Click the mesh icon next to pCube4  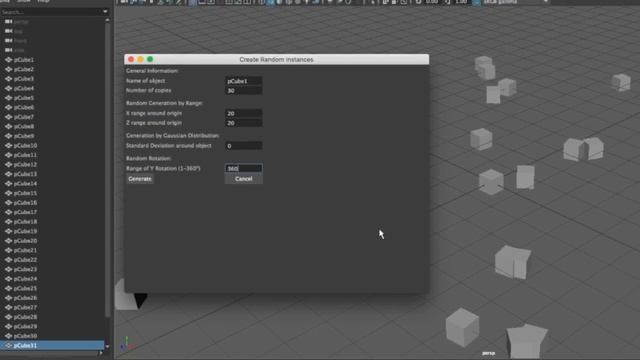pos(9,88)
